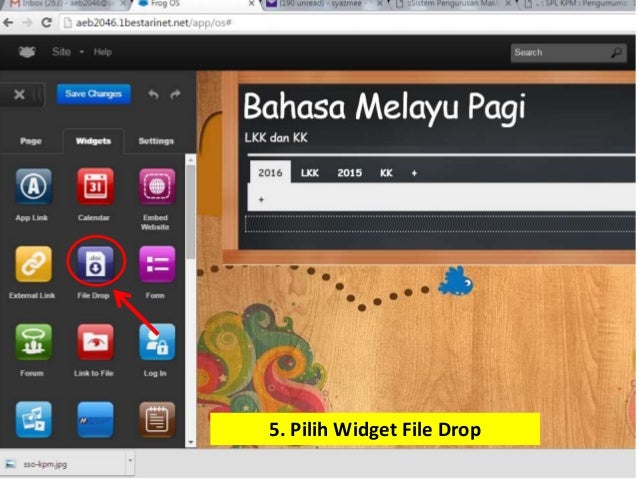Screen dimensions: 638x479
Task: Add a new page tab with plus
Action: tap(414, 173)
